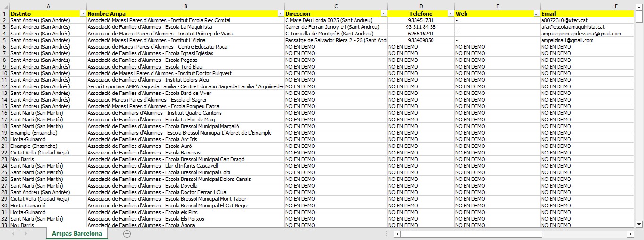644x240 pixels.
Task: Click the previous sheet navigation arrow
Action: 13,234
